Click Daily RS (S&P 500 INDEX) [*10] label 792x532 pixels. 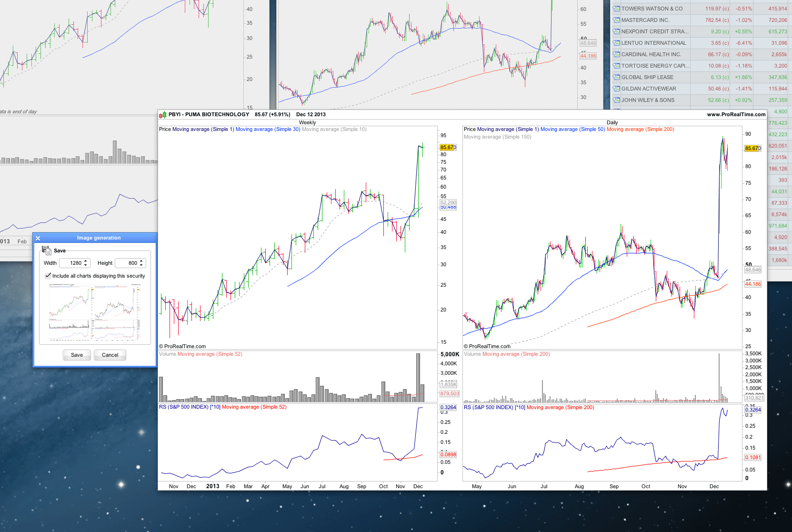494,408
